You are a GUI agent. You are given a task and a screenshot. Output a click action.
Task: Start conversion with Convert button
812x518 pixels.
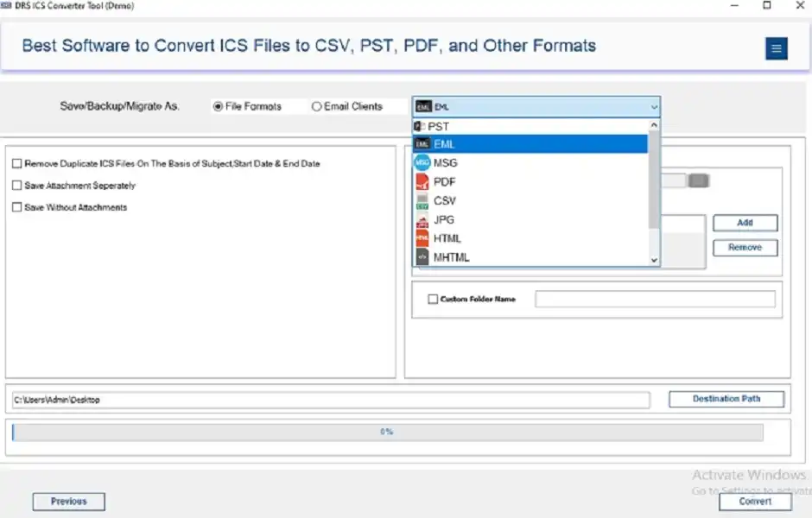(x=755, y=502)
